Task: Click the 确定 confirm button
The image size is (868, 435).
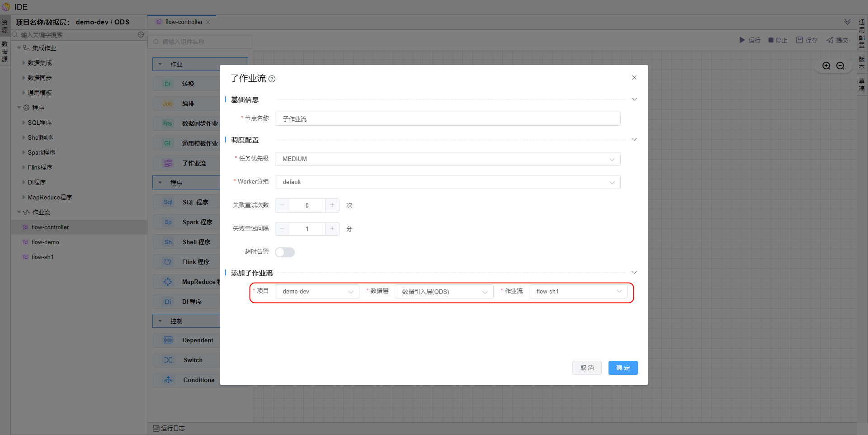Action: click(623, 368)
